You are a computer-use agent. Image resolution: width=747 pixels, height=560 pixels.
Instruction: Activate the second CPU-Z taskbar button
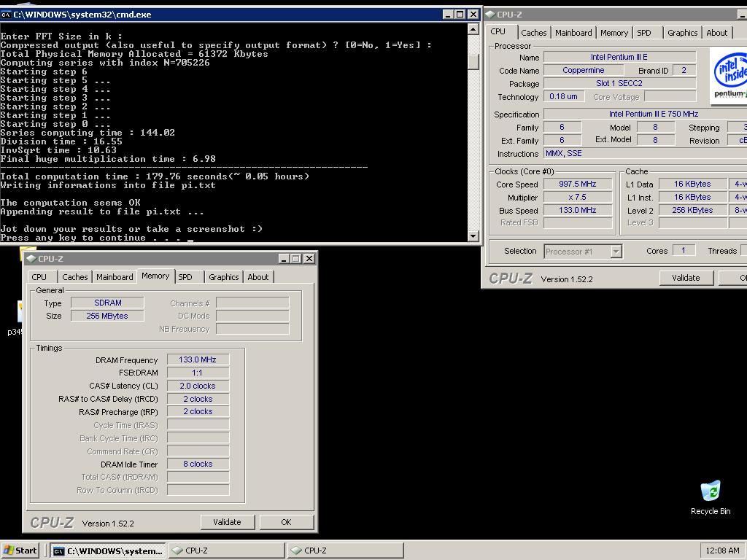[x=346, y=551]
